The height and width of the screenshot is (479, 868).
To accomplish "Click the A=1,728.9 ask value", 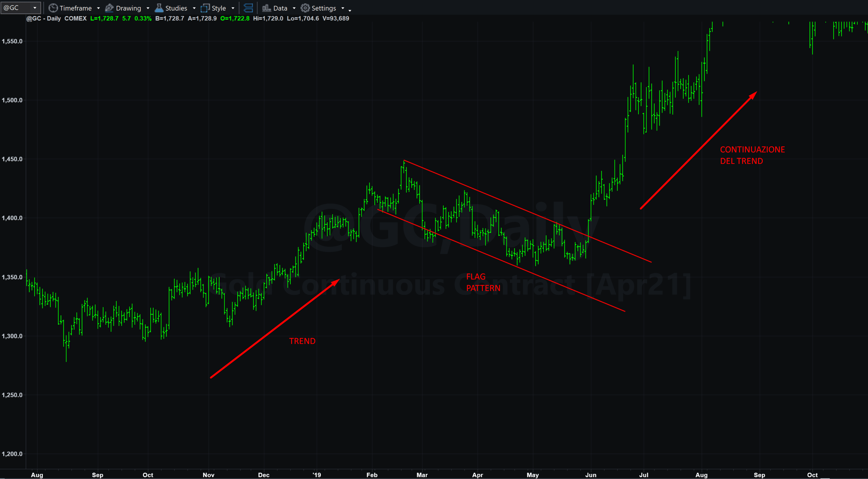I will pos(202,19).
